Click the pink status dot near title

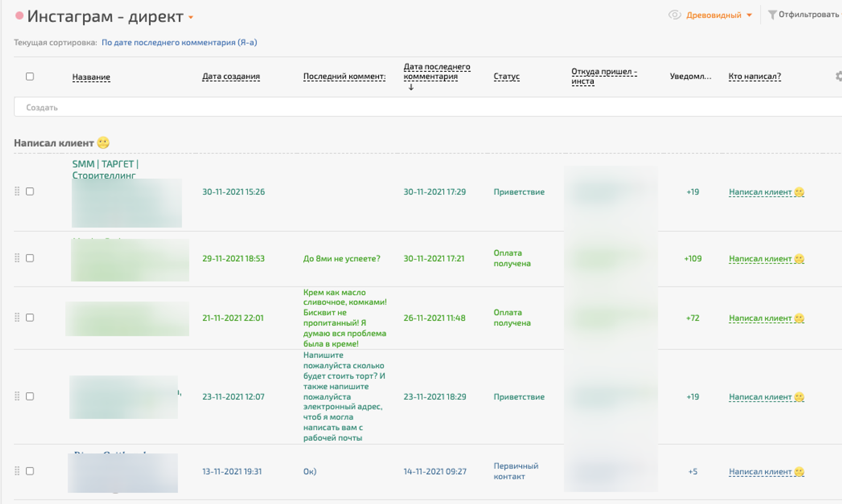tap(19, 16)
